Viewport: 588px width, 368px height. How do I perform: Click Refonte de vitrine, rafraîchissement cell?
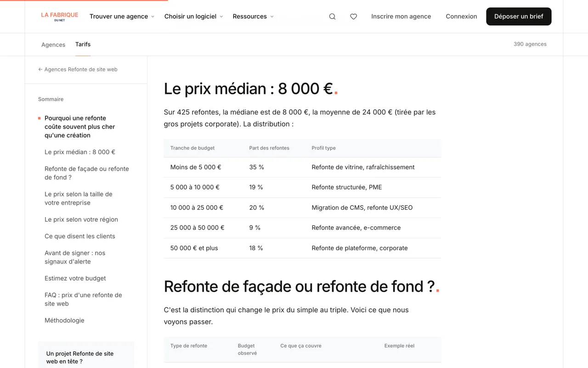[x=363, y=167]
